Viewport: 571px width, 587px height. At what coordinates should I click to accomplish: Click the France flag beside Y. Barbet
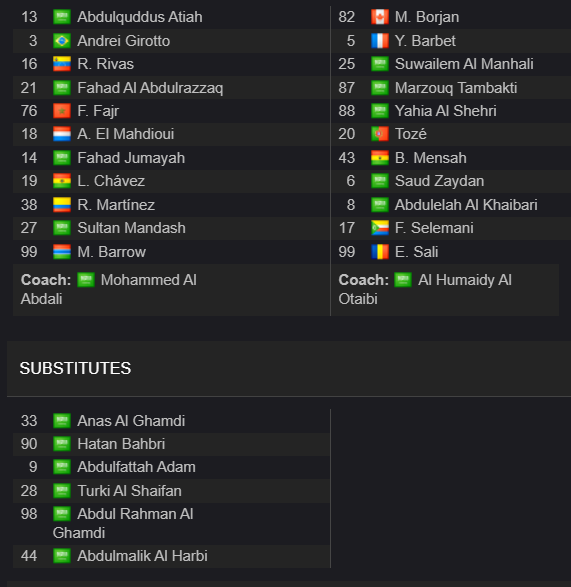380,41
